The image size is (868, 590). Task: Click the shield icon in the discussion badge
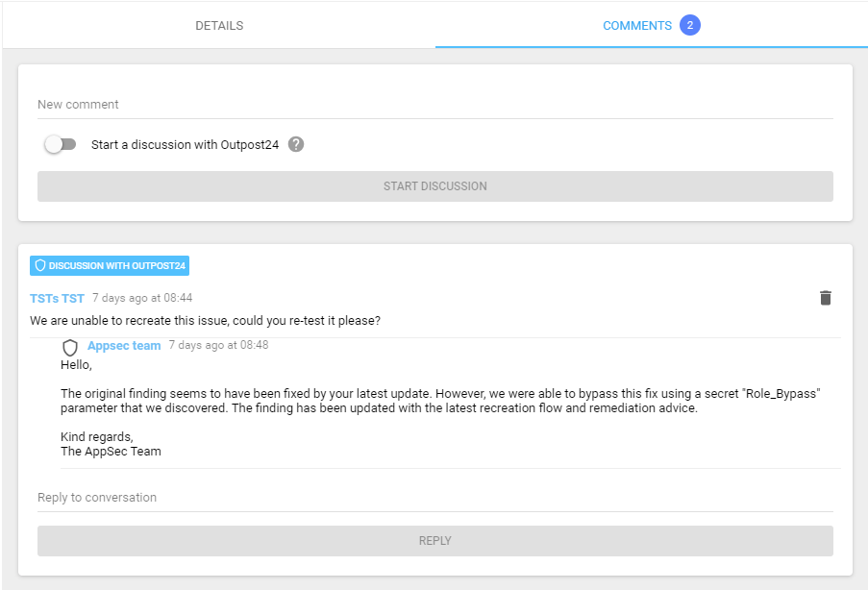pyautogui.click(x=40, y=265)
